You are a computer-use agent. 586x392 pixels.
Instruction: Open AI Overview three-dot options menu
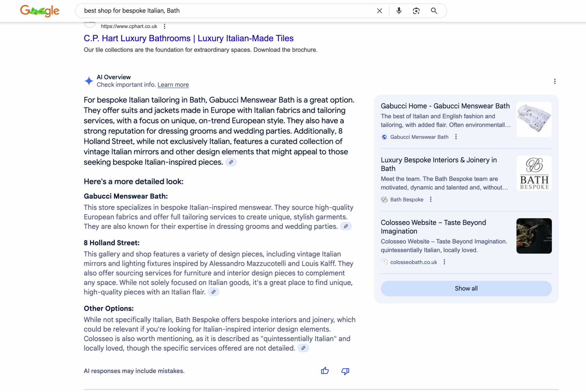[555, 81]
